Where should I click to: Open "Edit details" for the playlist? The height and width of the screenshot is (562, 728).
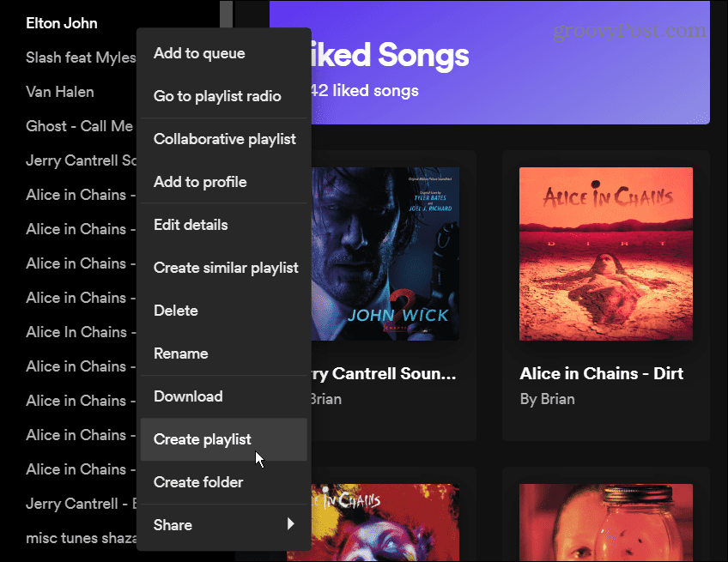point(191,225)
